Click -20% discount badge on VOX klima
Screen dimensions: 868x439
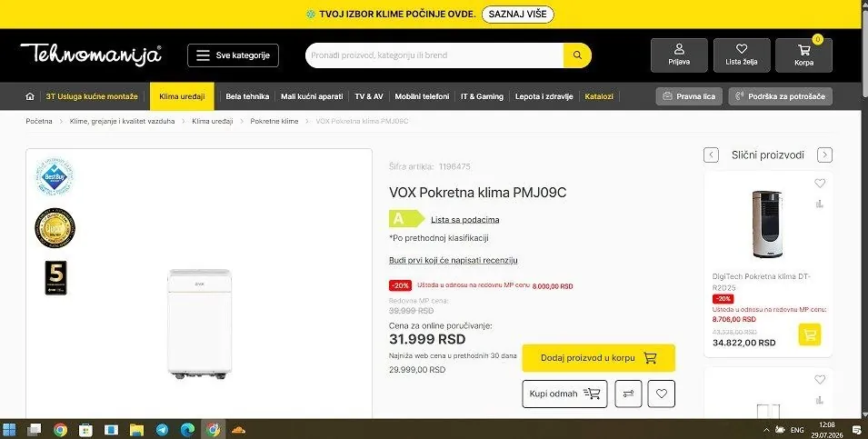[400, 285]
